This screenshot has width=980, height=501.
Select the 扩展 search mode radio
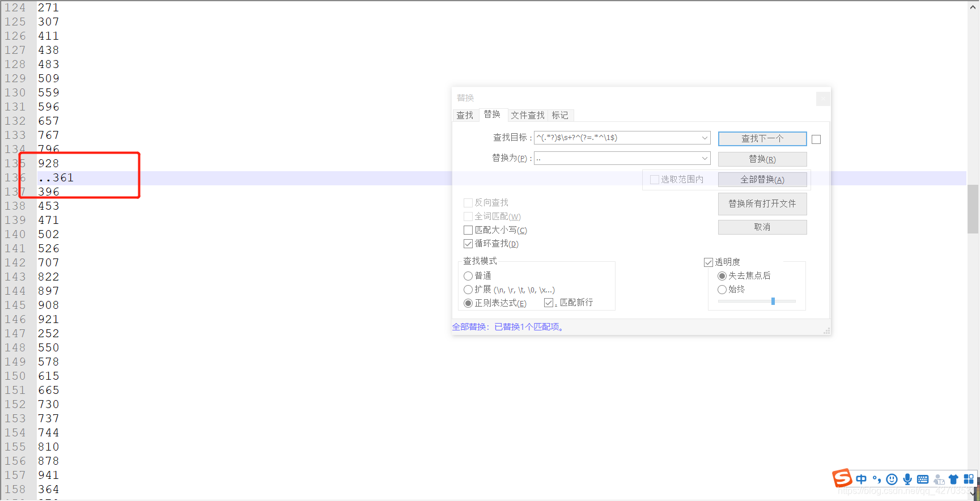click(x=468, y=290)
